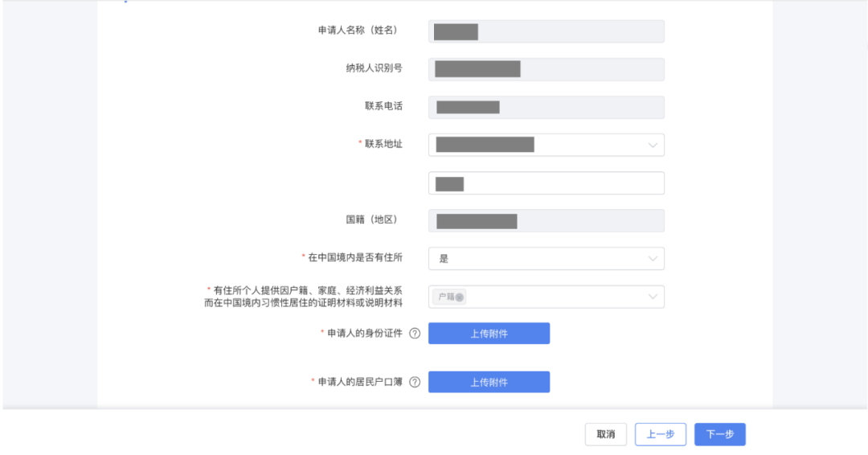Image resolution: width=868 pixels, height=455 pixels.
Task: Upload attachment for 申请人的居民户口簿
Action: pyautogui.click(x=489, y=383)
